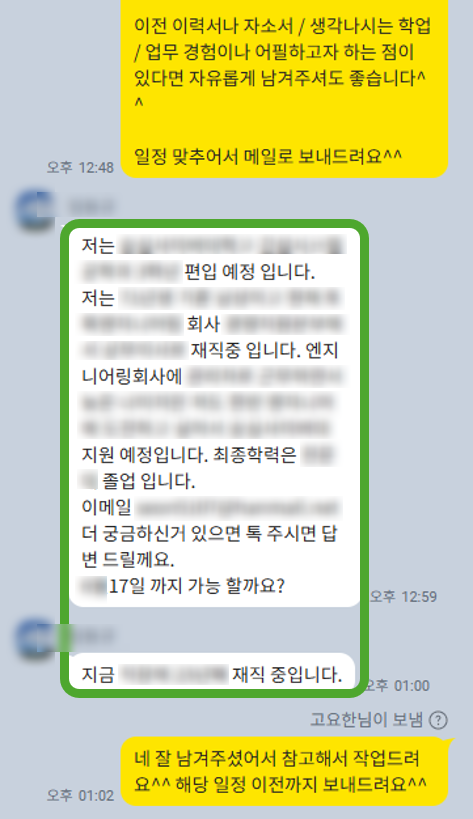Click the blurred sender name beside first avatar
The image size is (473, 819).
coord(90,206)
